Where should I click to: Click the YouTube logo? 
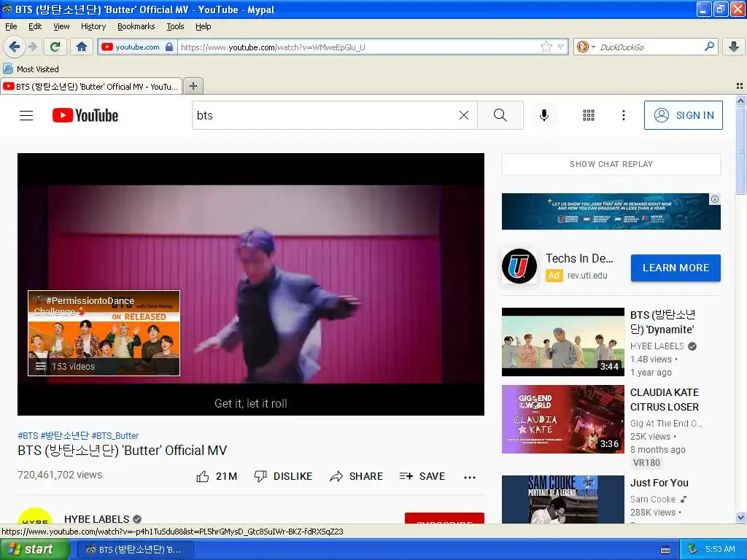85,115
